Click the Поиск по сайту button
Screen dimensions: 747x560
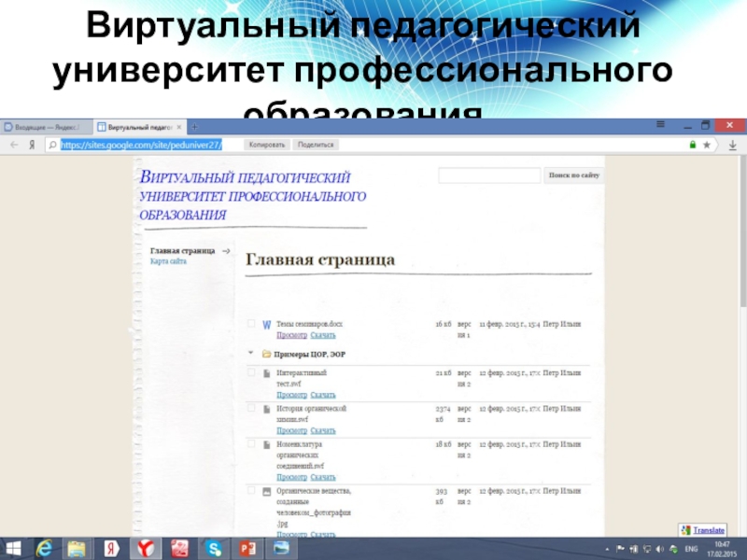coord(573,175)
